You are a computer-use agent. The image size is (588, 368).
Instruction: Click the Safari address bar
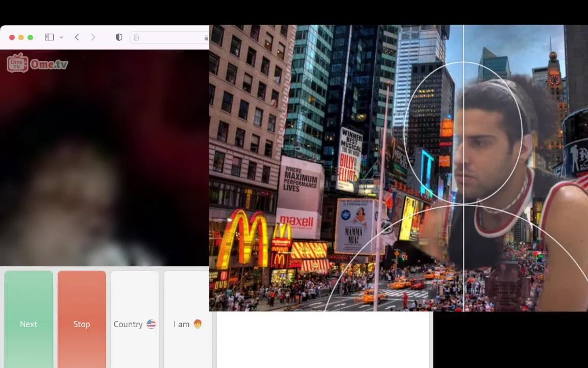click(x=169, y=37)
